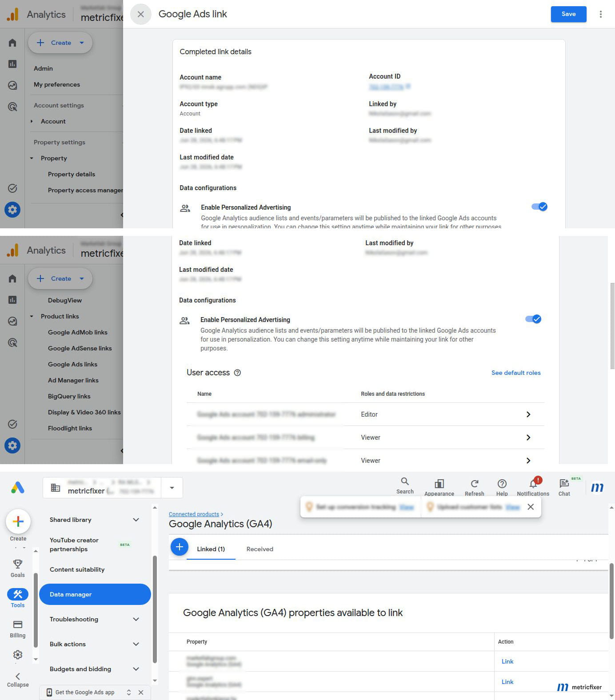Expand the Get the Google Ads app bar
This screenshot has width=615, height=700.
point(129,692)
